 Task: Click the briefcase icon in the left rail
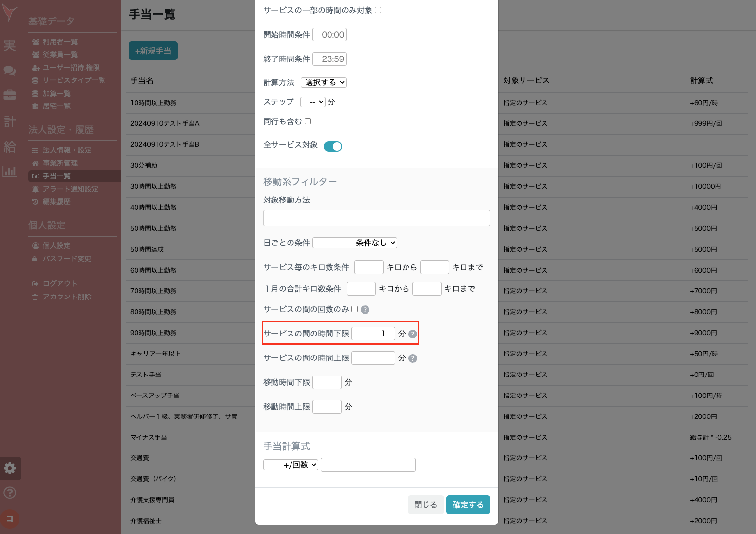coord(10,96)
